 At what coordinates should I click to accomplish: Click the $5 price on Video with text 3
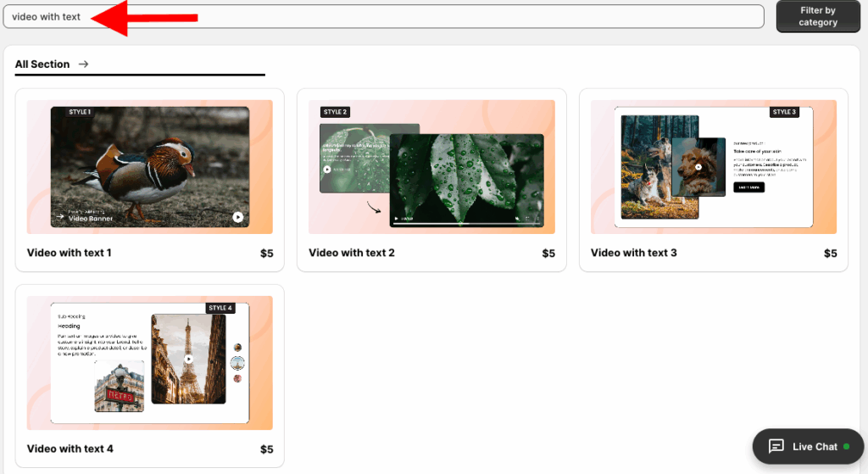(831, 253)
